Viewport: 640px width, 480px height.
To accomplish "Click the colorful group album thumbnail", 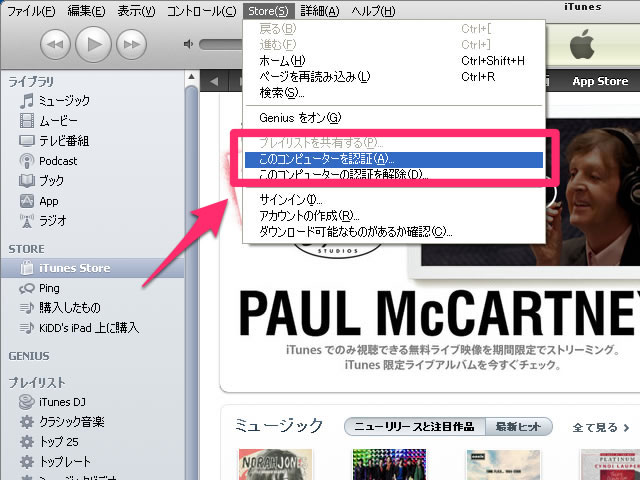I will [x=389, y=464].
